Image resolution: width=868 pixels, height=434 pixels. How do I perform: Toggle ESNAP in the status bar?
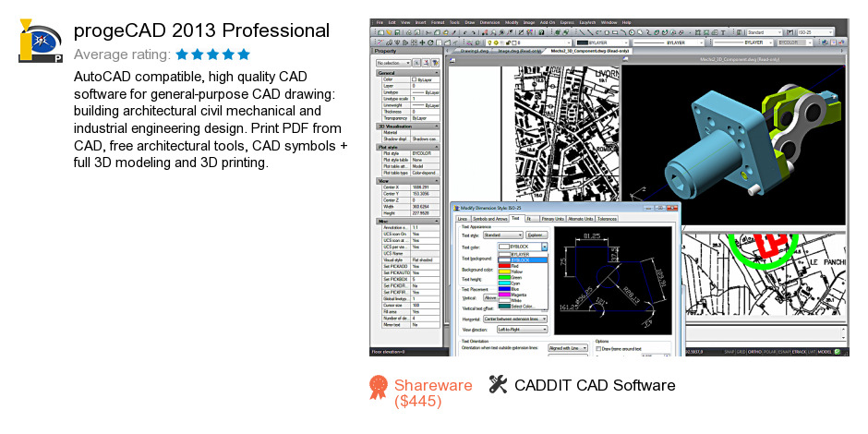tap(784, 352)
